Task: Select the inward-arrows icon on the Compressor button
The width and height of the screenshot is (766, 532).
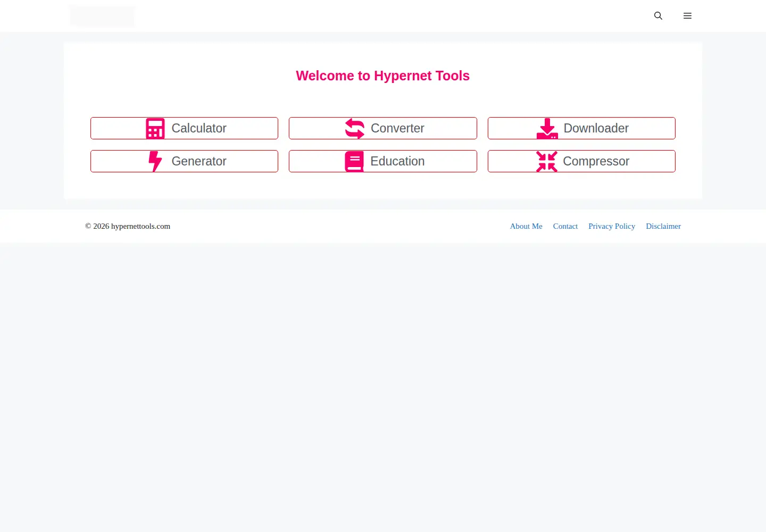Action: point(547,162)
